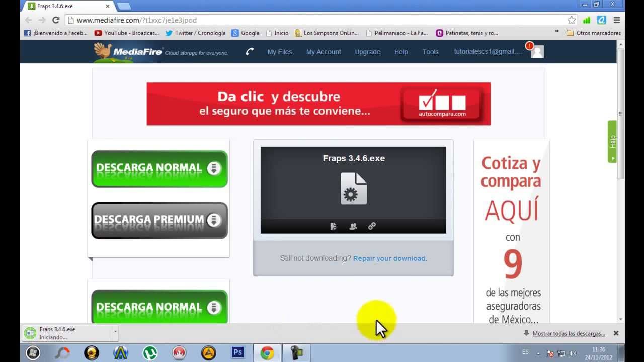Show hidden tray icons arrow

(538, 353)
